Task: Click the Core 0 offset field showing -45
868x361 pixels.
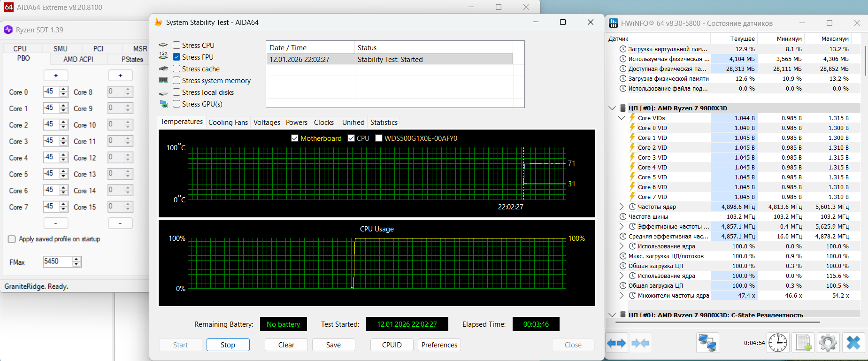Action: [52, 92]
